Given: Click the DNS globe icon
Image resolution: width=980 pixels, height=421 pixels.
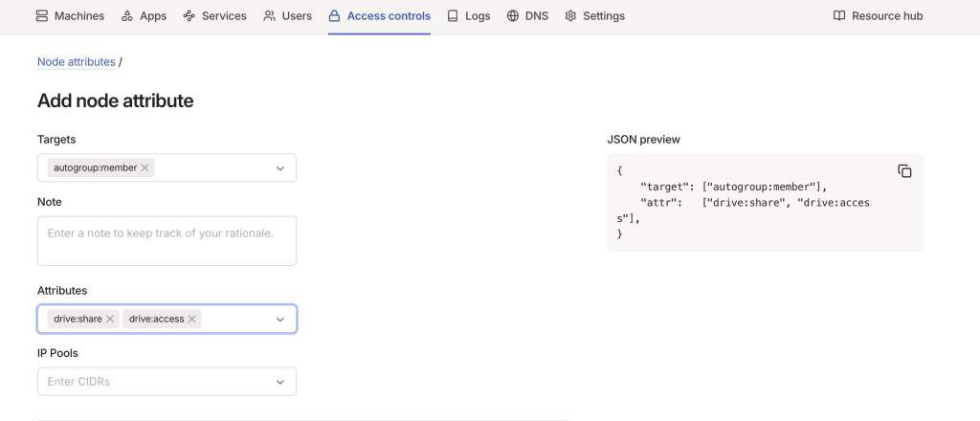Looking at the screenshot, I should pyautogui.click(x=513, y=16).
